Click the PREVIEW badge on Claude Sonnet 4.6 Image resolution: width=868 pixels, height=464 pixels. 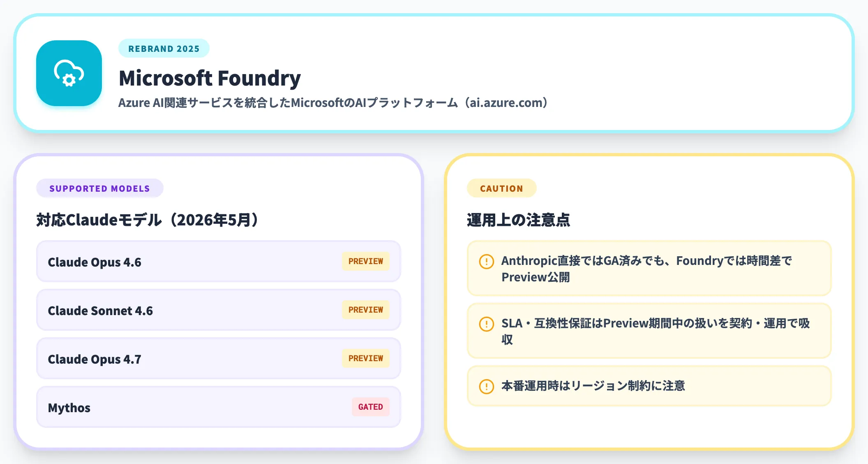pyautogui.click(x=366, y=310)
